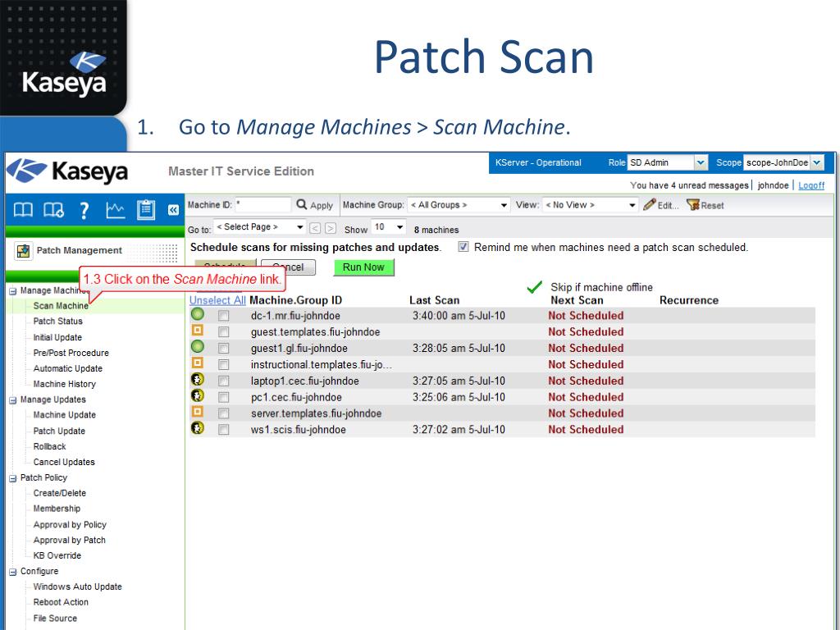Viewport: 840px width, 630px height.
Task: Click the Kaseya logo in the app header
Action: 67,171
